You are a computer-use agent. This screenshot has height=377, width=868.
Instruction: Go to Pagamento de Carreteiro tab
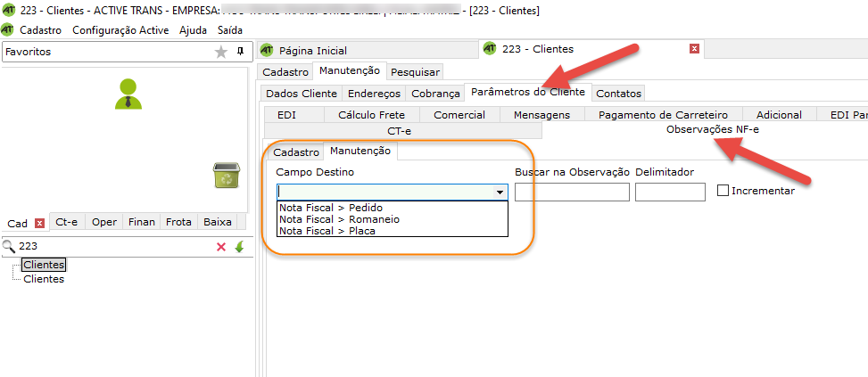pos(663,114)
